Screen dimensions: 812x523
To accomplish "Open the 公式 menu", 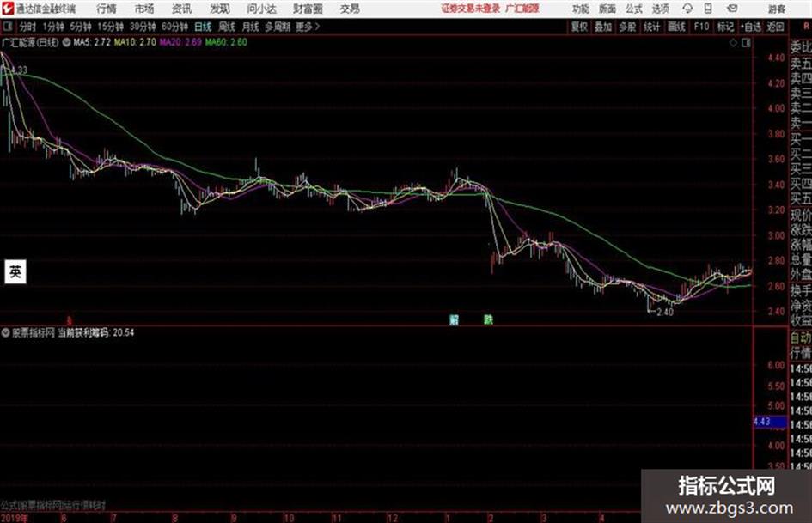I will point(634,9).
